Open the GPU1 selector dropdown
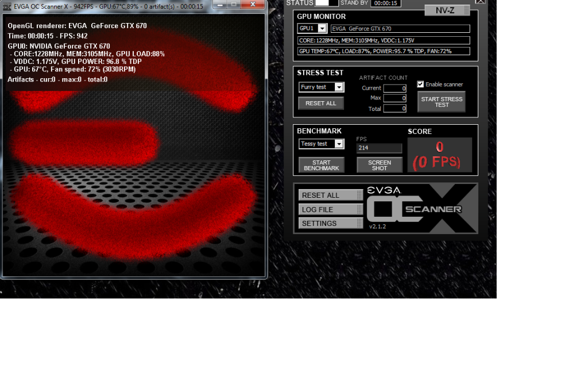The height and width of the screenshot is (368, 588). coord(322,28)
